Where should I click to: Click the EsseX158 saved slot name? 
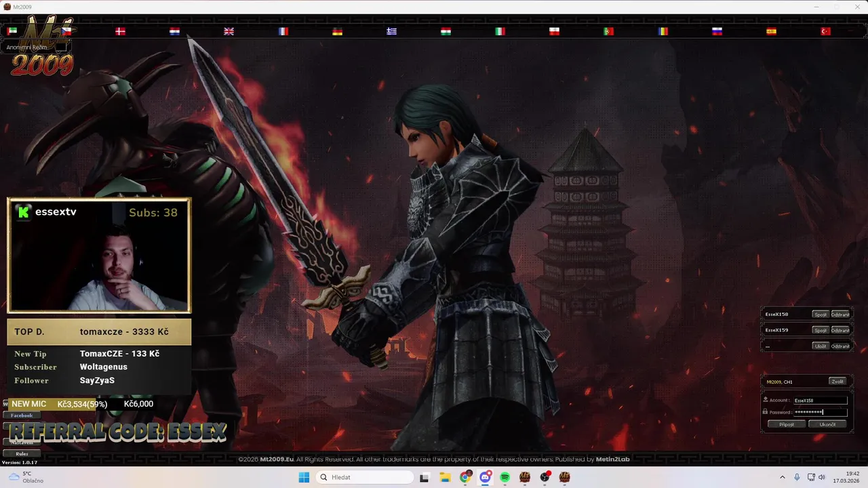point(776,314)
